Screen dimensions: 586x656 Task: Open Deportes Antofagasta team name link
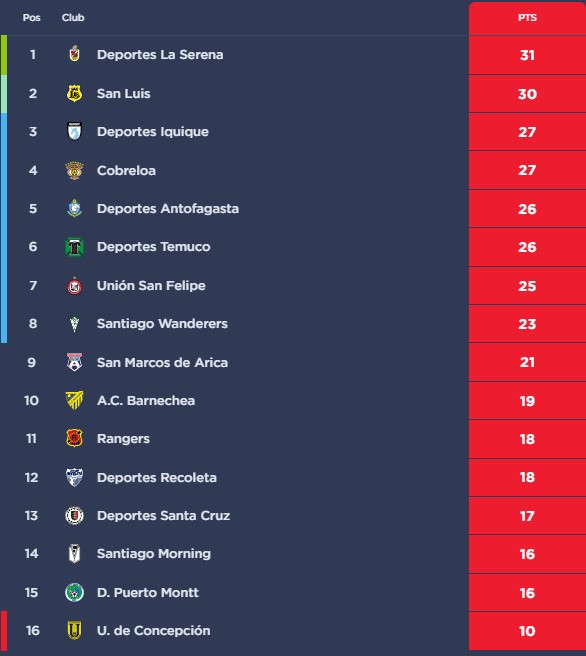pos(168,208)
